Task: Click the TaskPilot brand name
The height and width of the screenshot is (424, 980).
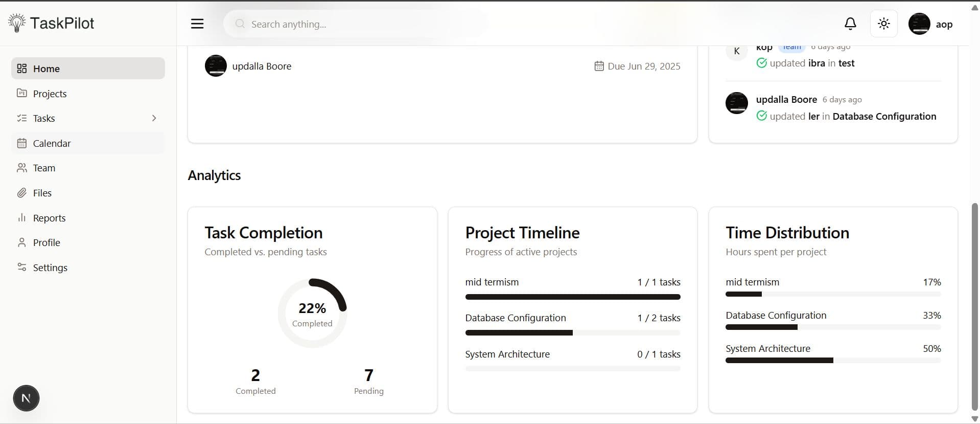Action: click(x=62, y=23)
